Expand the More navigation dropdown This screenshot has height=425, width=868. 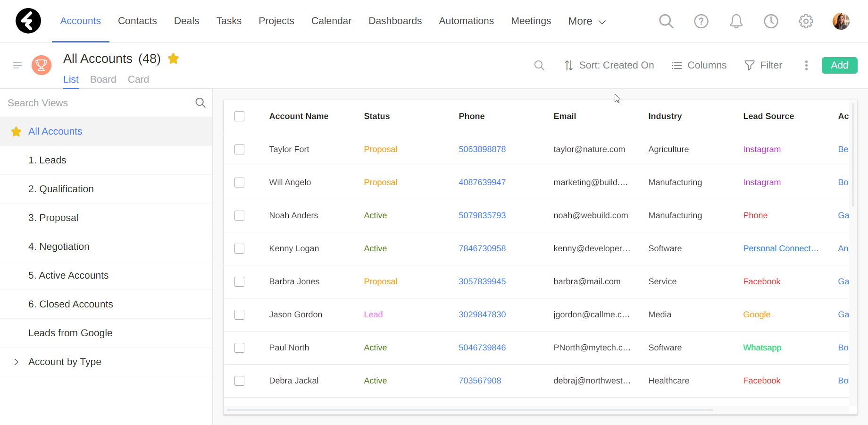(x=587, y=21)
